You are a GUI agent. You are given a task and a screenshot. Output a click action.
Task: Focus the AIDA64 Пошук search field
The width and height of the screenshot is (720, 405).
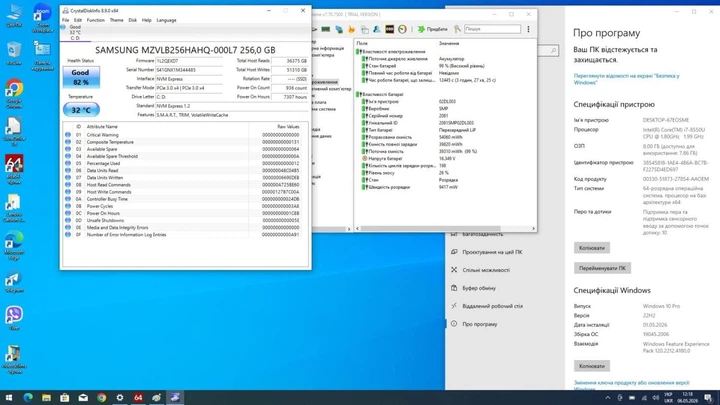492,29
